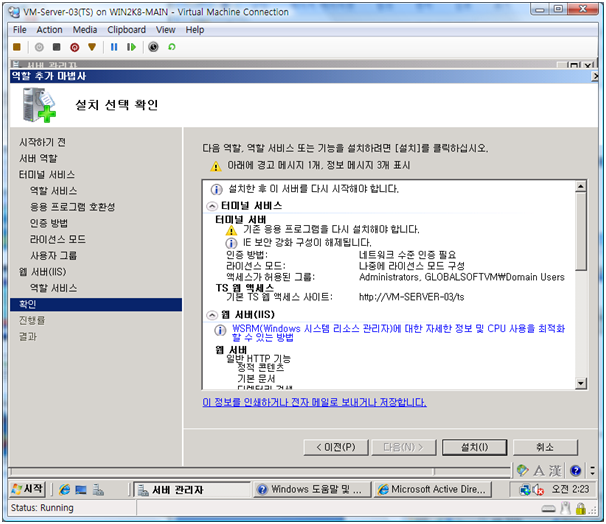Click the 설치(I) install button
The width and height of the screenshot is (606, 524).
click(x=475, y=447)
